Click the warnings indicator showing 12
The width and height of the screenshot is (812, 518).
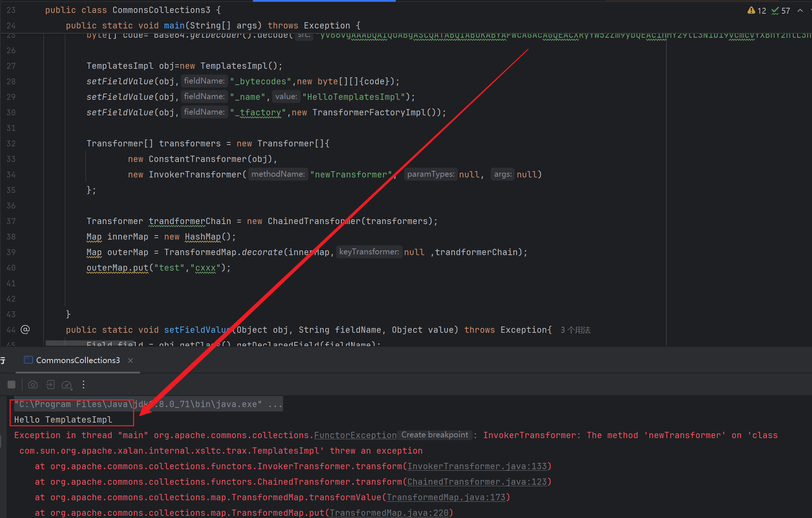[x=757, y=11]
